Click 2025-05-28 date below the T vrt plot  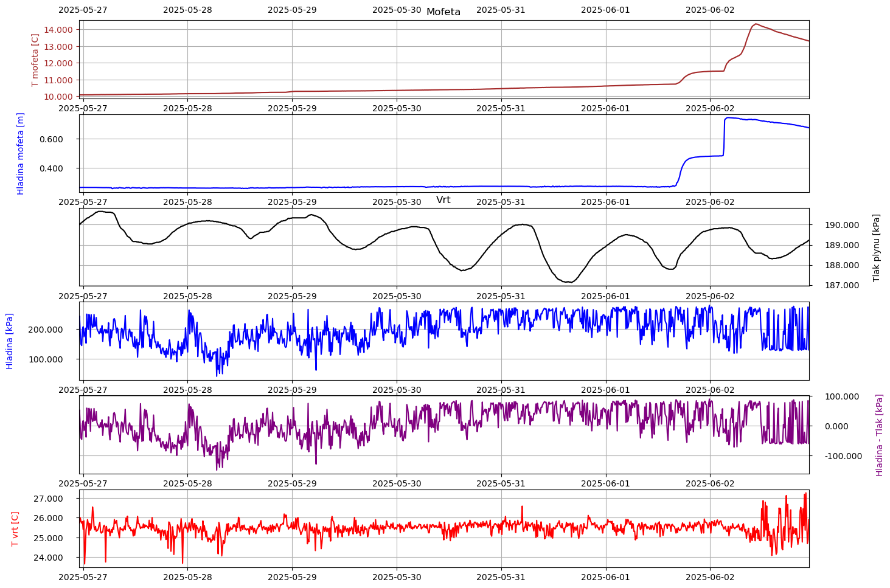pos(187,578)
